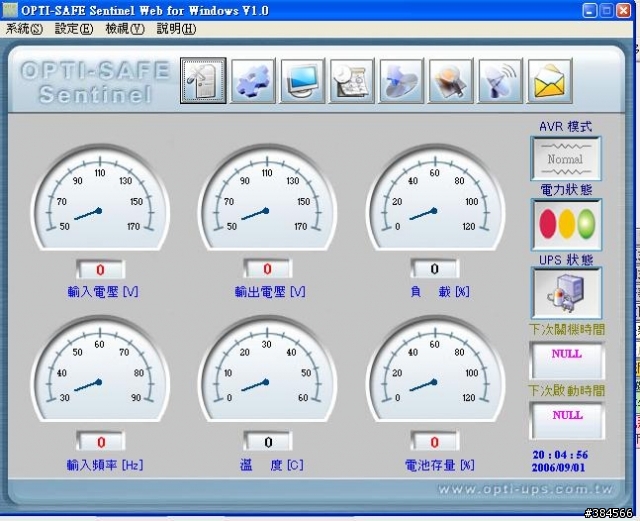The width and height of the screenshot is (640, 521).
Task: Click the magnifier log viewer toolbar icon
Action: click(x=451, y=80)
